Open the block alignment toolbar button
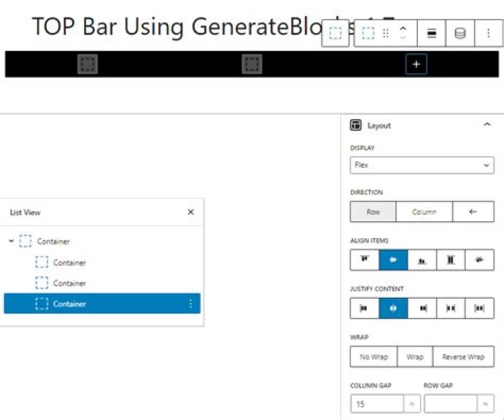This screenshot has height=420, width=504. tap(431, 33)
